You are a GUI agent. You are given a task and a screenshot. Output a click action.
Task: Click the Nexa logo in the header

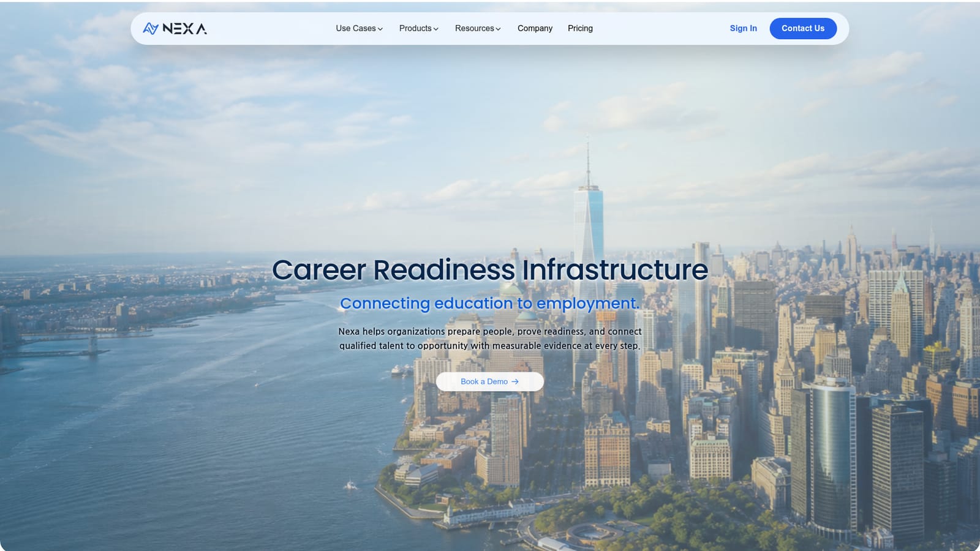[175, 28]
